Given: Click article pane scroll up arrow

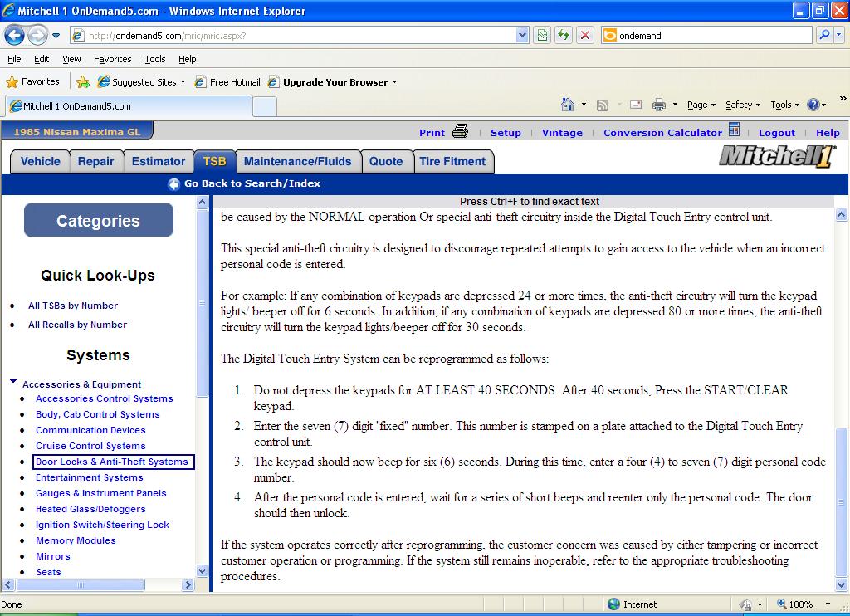Looking at the screenshot, I should tap(842, 215).
